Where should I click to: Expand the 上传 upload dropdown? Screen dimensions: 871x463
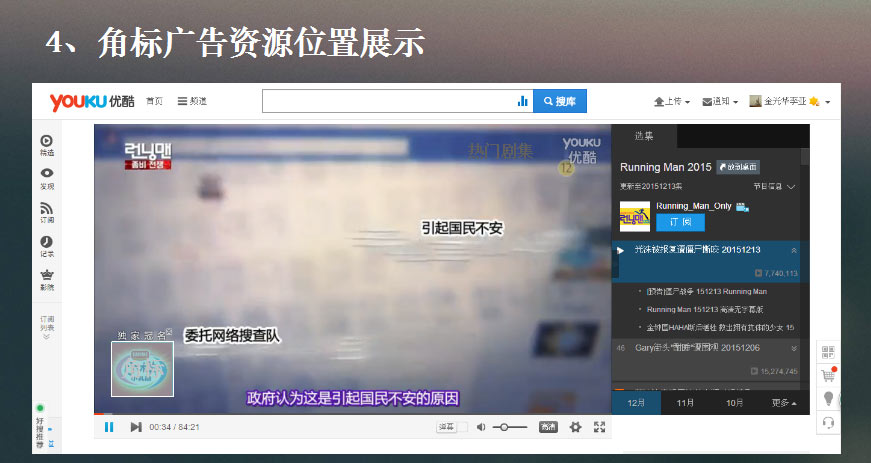[x=672, y=101]
